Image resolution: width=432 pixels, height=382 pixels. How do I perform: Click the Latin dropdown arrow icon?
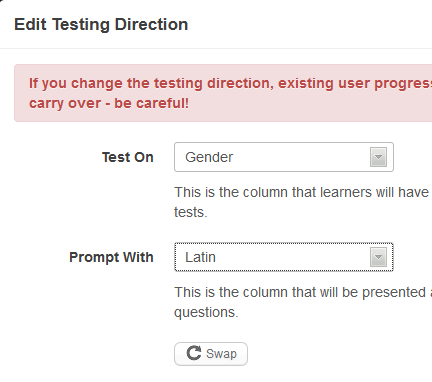click(x=378, y=257)
